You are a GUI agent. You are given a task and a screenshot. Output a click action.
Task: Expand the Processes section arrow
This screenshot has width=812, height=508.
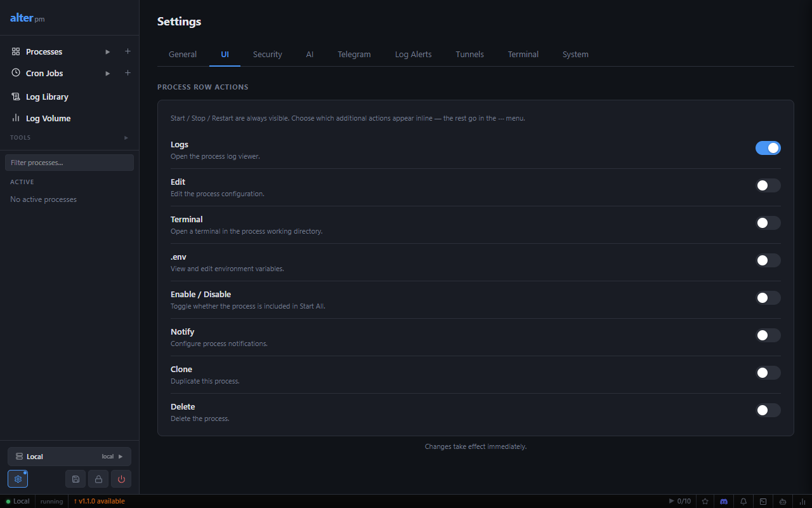tap(108, 51)
